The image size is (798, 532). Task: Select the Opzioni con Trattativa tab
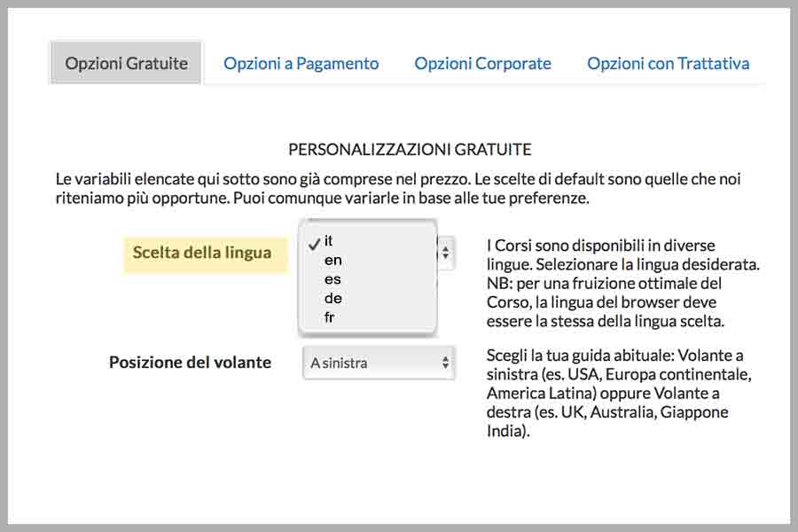(x=668, y=63)
